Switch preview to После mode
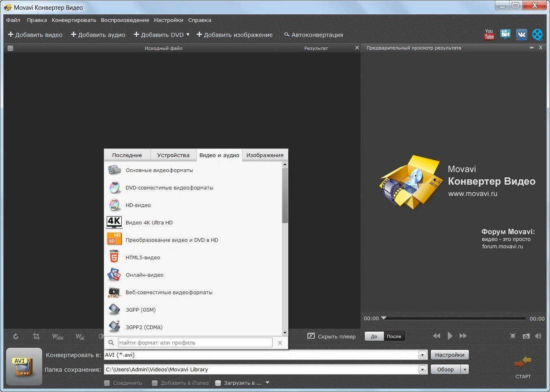550x392 pixels. [394, 336]
